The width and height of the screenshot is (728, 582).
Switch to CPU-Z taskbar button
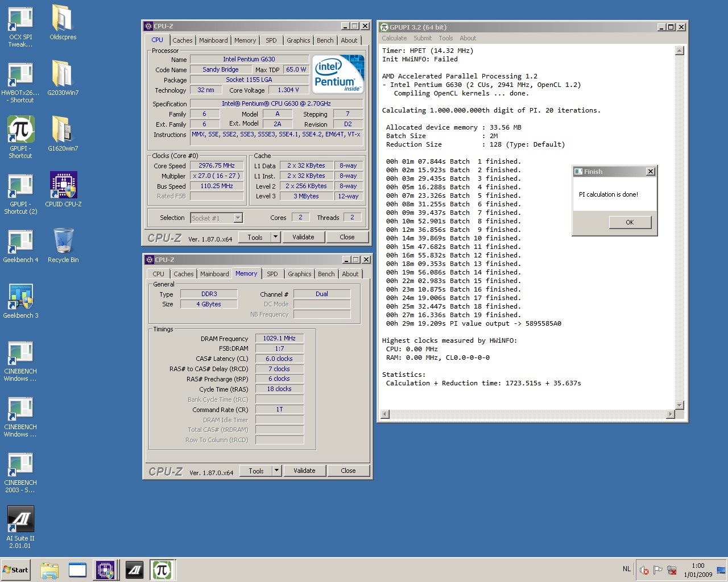tap(105, 570)
